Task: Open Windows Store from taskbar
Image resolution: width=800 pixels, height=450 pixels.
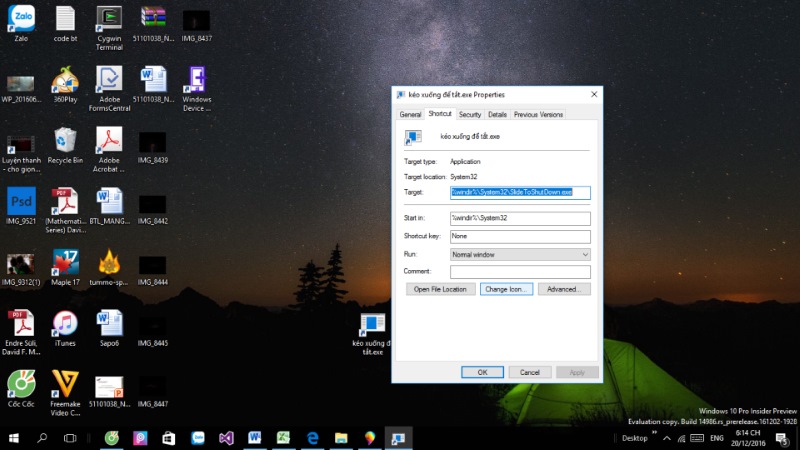Action: tap(168, 438)
